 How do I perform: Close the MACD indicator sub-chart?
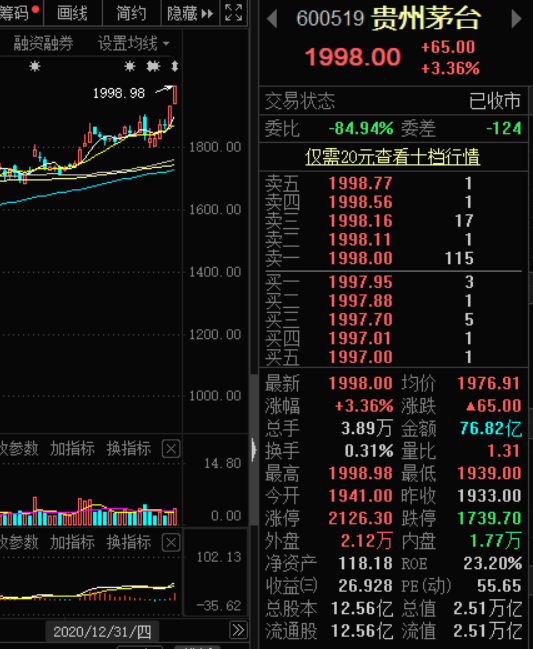pos(171,542)
